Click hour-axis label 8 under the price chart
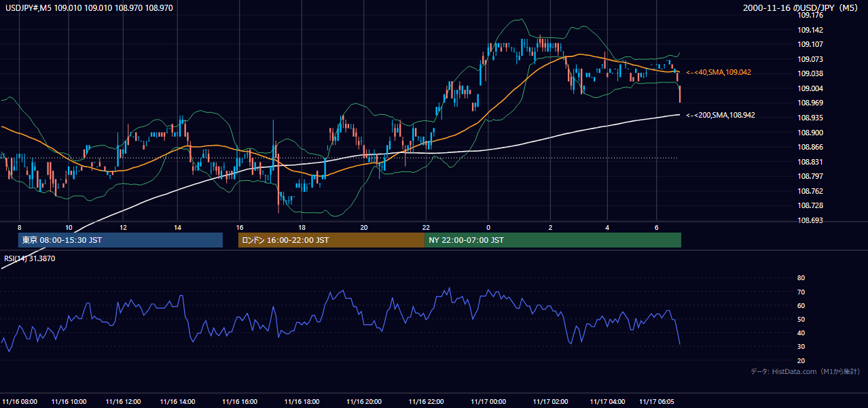The width and height of the screenshot is (868, 408). (x=19, y=227)
